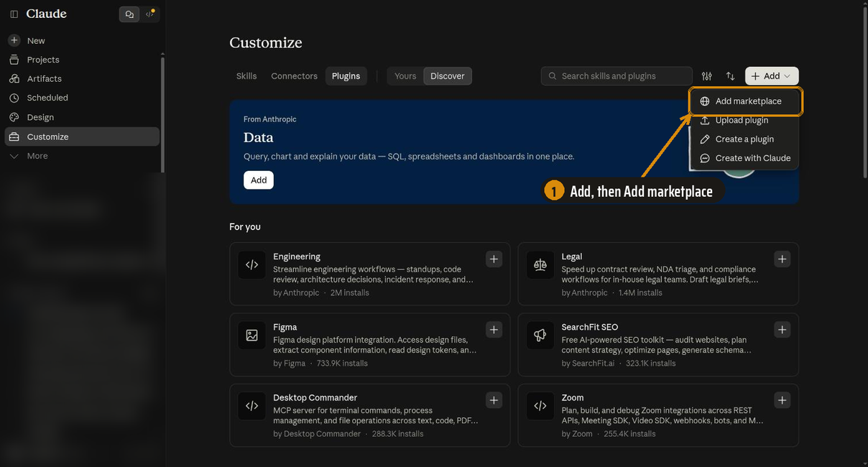Click the Engineering code icon

[251, 265]
